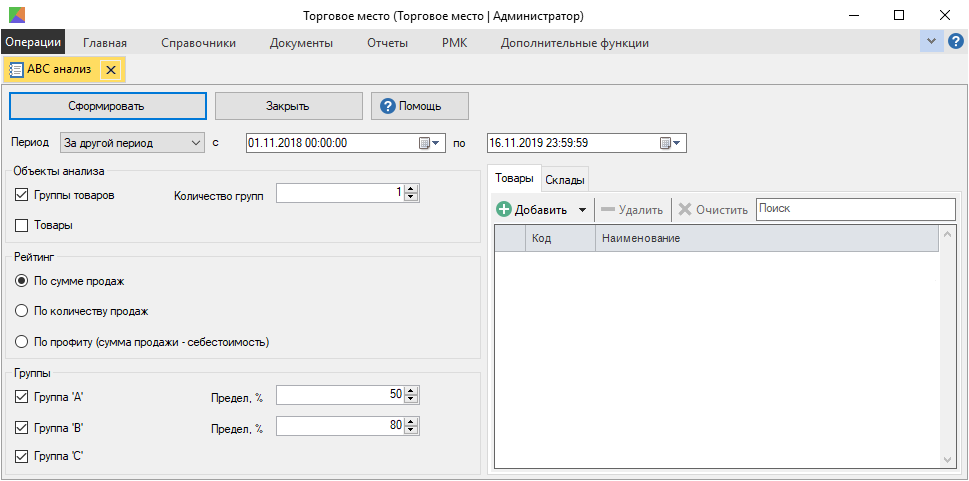Viewport: 969px width, 481px height.
Task: Select По количеству продаж radio button
Action: click(22, 312)
